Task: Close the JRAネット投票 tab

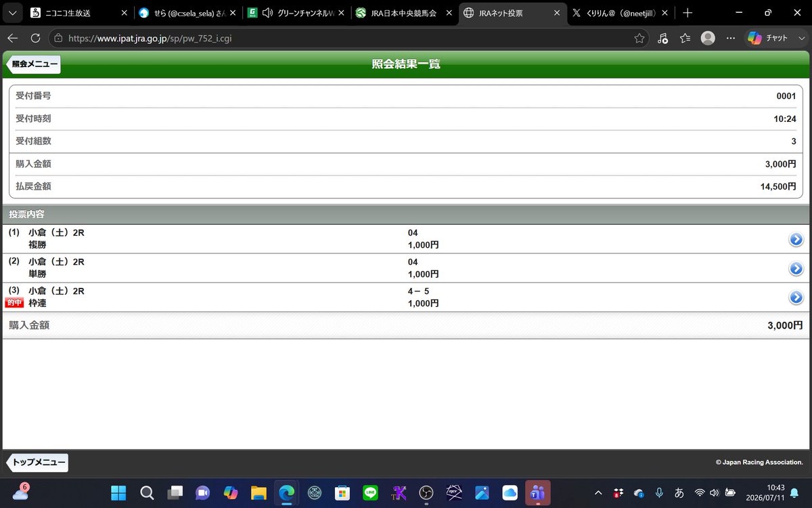Action: point(557,13)
